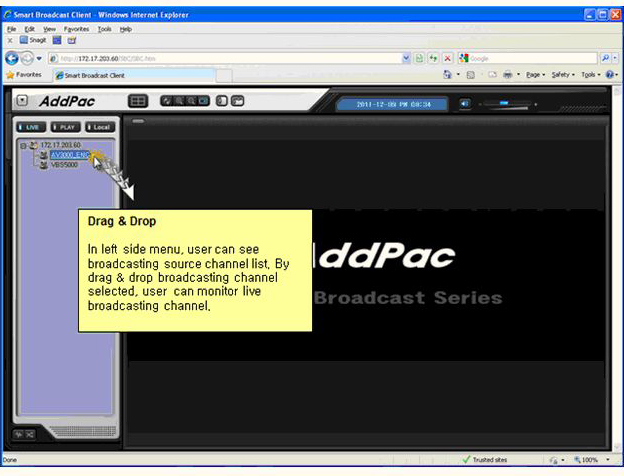The width and height of the screenshot is (624, 476).
Task: Click the compatibility view icon
Action: 419,59
